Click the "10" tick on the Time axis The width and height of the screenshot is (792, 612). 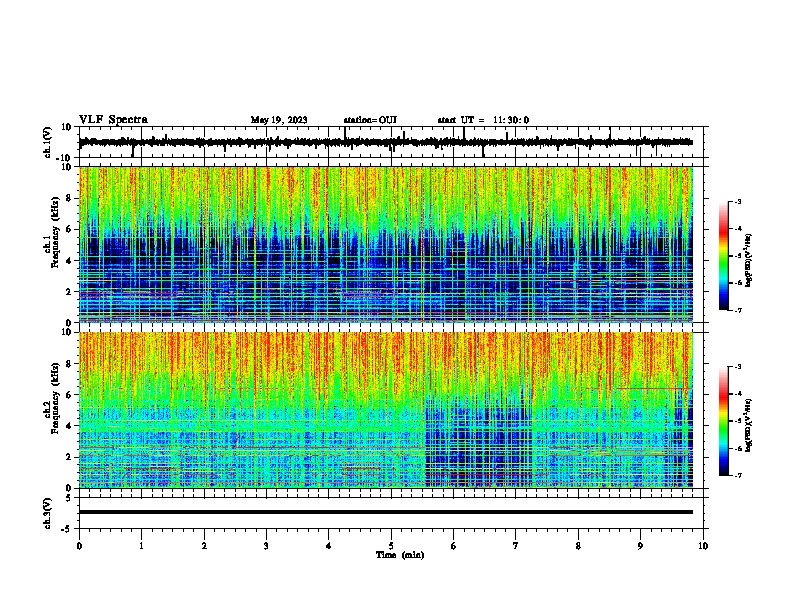[x=703, y=546]
